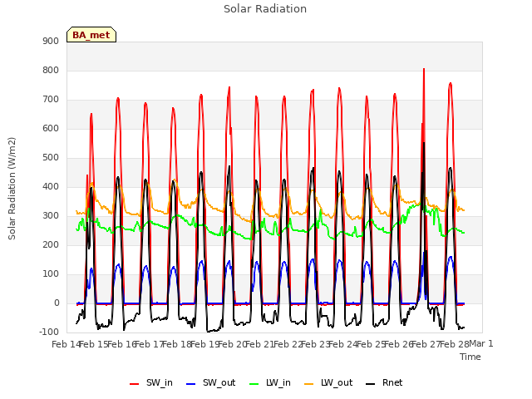This screenshot has width=532, height=399.
Task: Toggle the LW_in legend entry
Action: 270,382
